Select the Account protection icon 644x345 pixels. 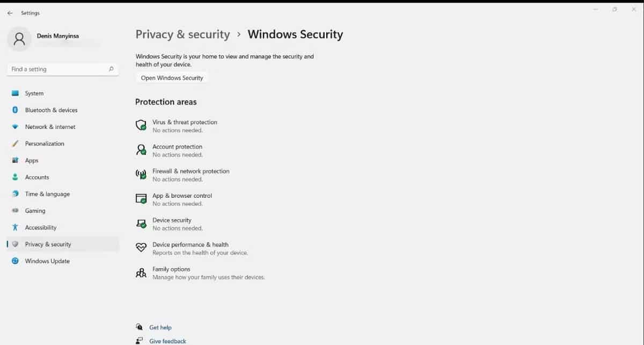[x=141, y=150]
